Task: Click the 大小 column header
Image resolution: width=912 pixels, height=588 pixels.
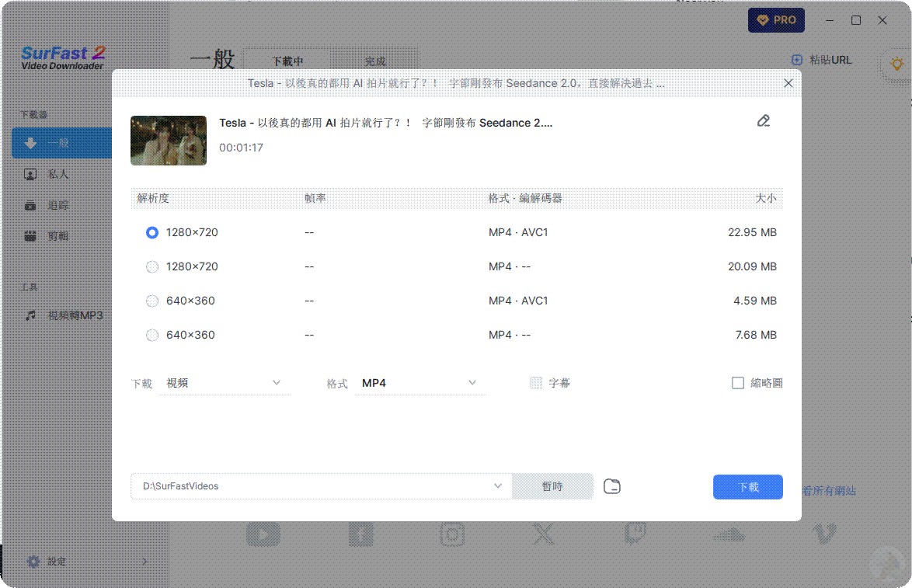Action: point(766,198)
